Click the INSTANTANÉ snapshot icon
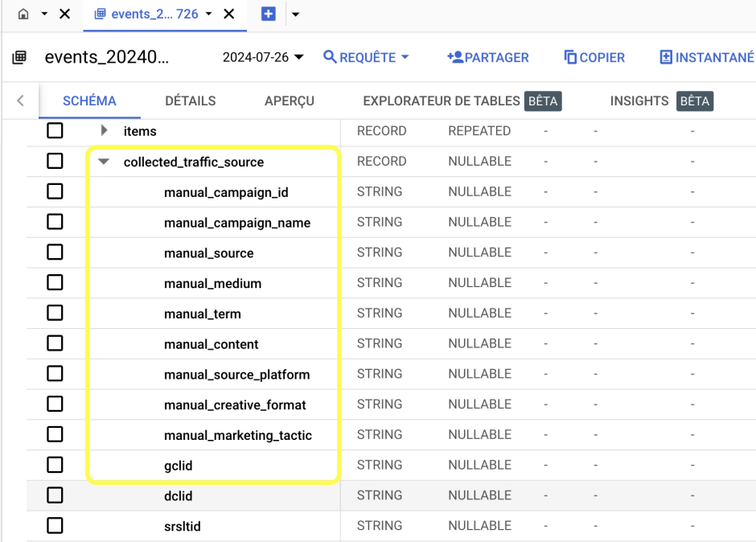The width and height of the screenshot is (756, 542). pos(664,57)
